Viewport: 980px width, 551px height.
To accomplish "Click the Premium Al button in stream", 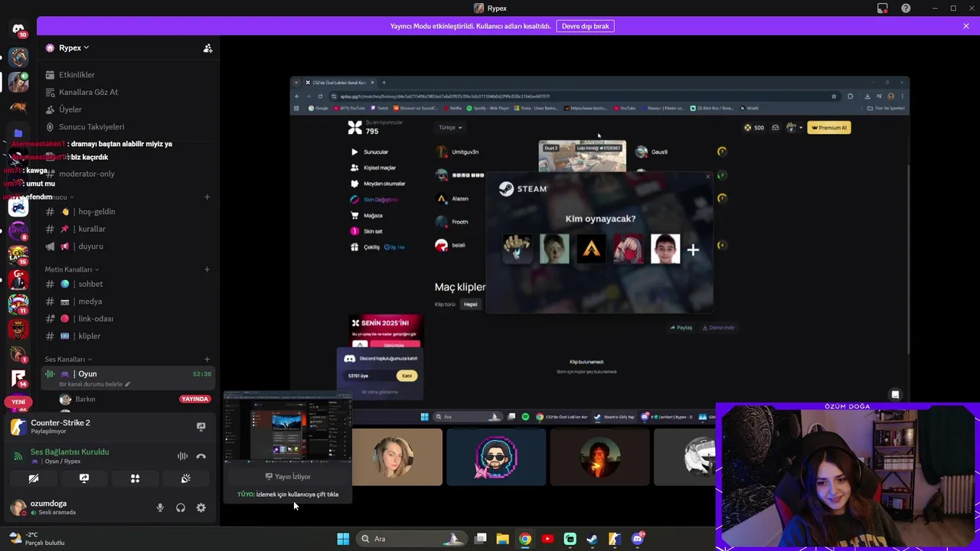I will pyautogui.click(x=830, y=128).
